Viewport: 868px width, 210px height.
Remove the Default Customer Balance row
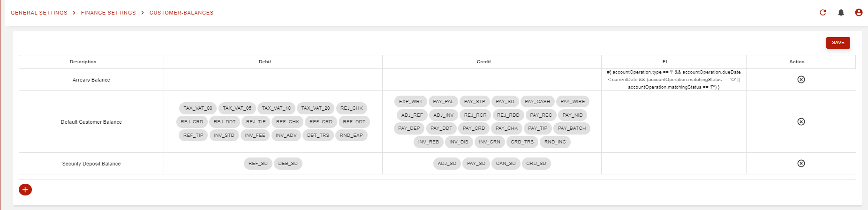click(x=801, y=122)
